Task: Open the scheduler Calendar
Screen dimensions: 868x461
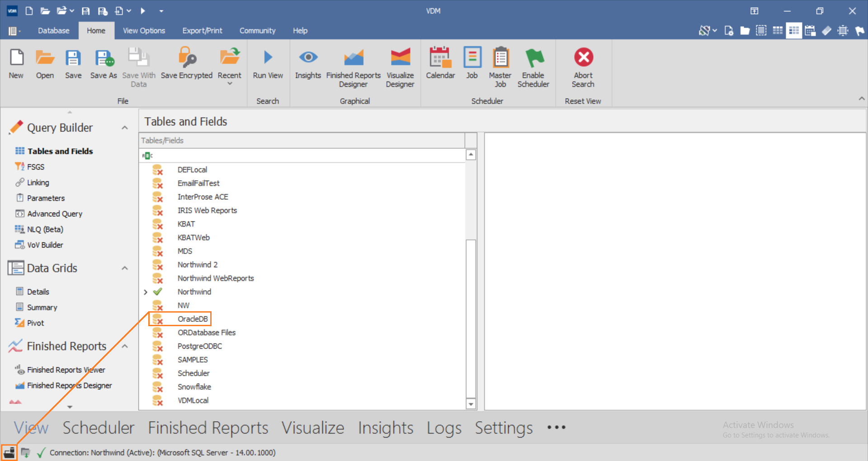Action: tap(440, 64)
